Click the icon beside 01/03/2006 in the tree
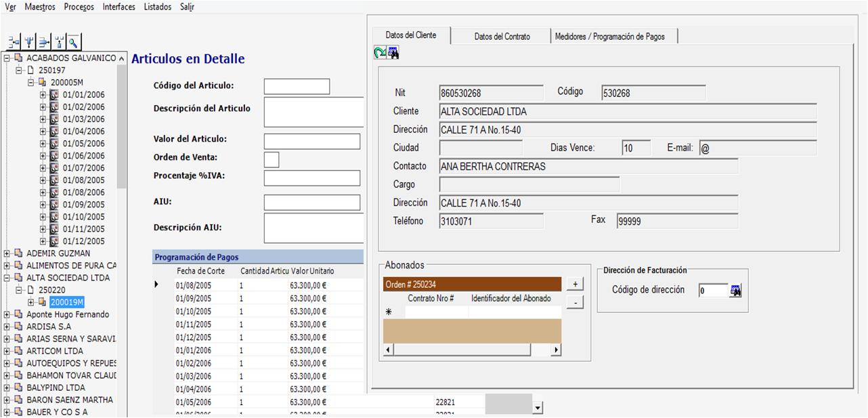Image resolution: width=868 pixels, height=418 pixels. [x=55, y=119]
